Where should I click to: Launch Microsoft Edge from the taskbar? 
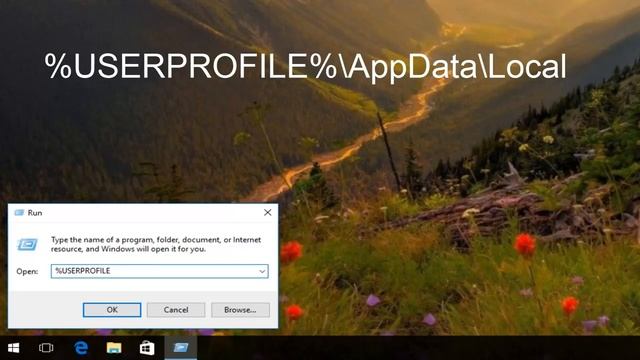tap(81, 348)
